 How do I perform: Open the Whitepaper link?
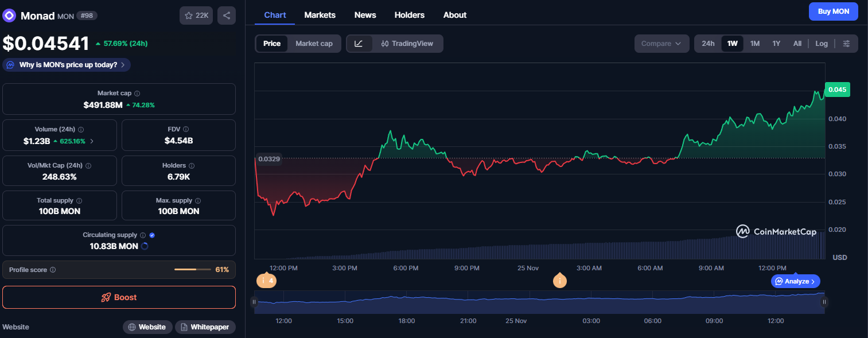coord(205,327)
